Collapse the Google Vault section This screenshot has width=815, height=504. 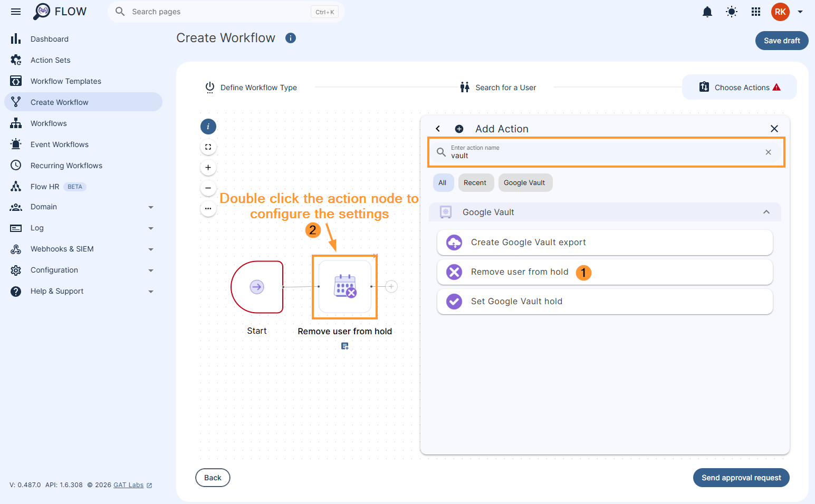pyautogui.click(x=766, y=212)
